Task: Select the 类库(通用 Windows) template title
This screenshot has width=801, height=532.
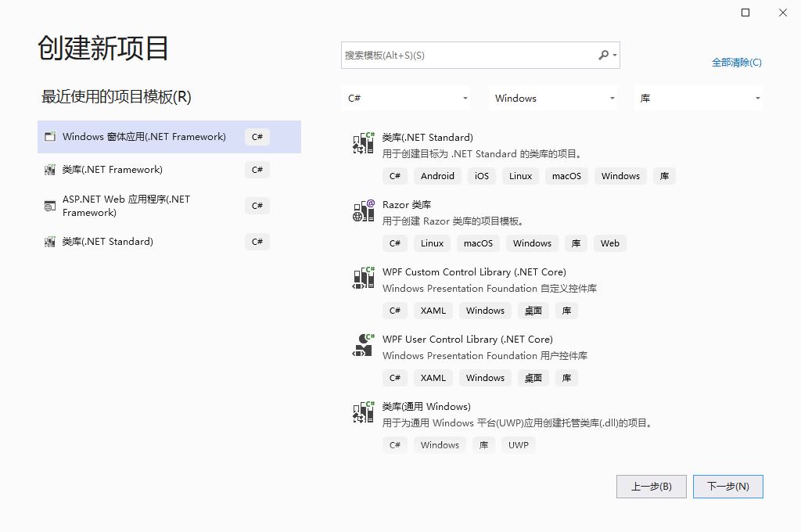Action: point(426,407)
